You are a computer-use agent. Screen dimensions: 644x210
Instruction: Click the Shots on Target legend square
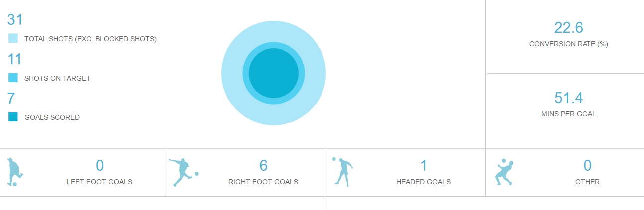(x=13, y=78)
